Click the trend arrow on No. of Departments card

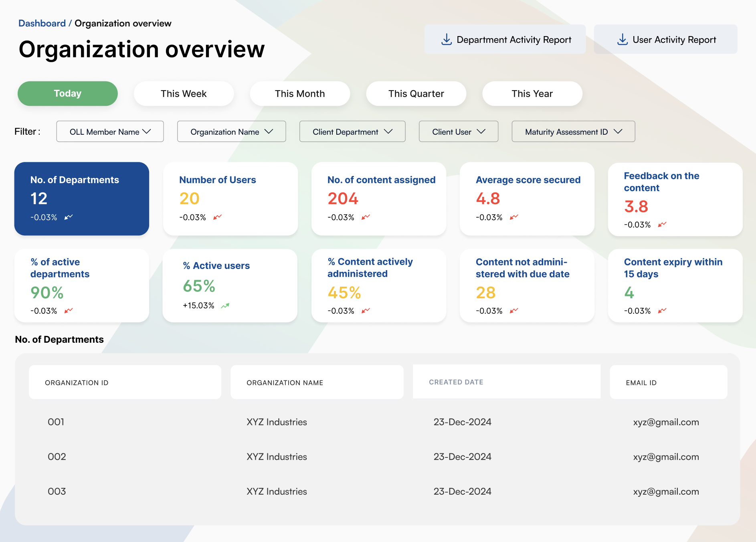click(69, 217)
